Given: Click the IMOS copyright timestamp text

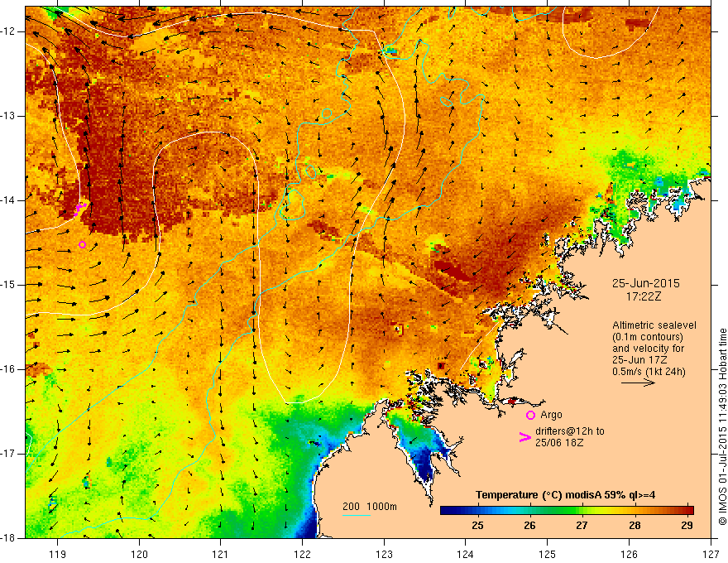Looking at the screenshot, I should (x=722, y=426).
